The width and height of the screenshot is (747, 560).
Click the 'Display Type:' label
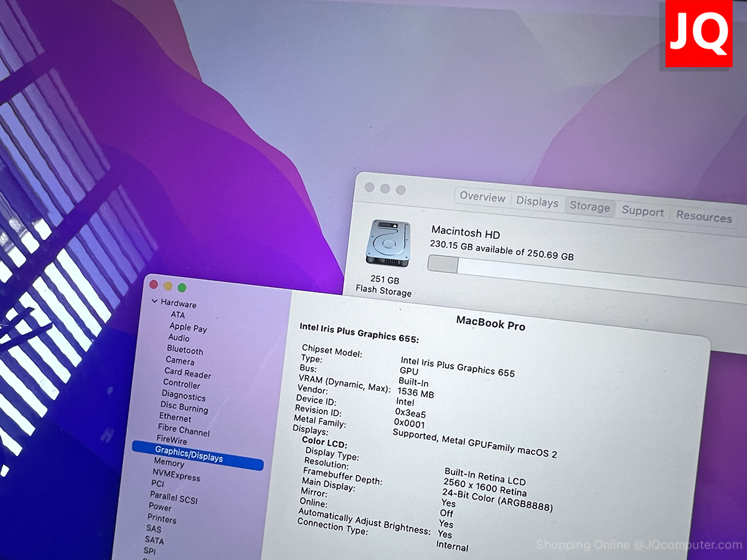(332, 455)
